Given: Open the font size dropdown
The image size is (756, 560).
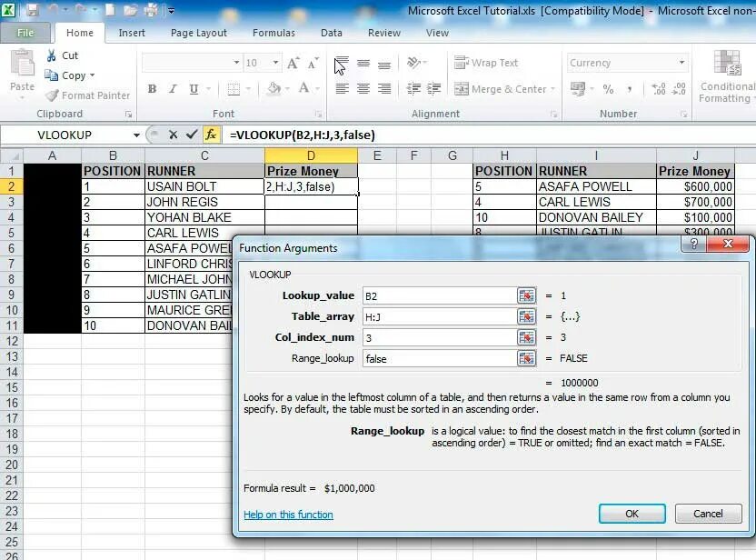Looking at the screenshot, I should click(x=275, y=63).
